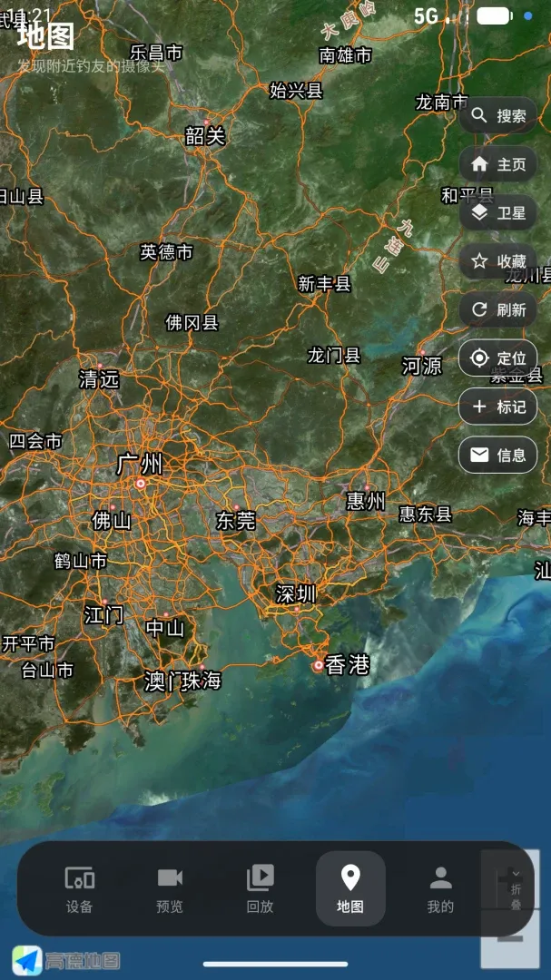Locate current position with 定位

[497, 358]
